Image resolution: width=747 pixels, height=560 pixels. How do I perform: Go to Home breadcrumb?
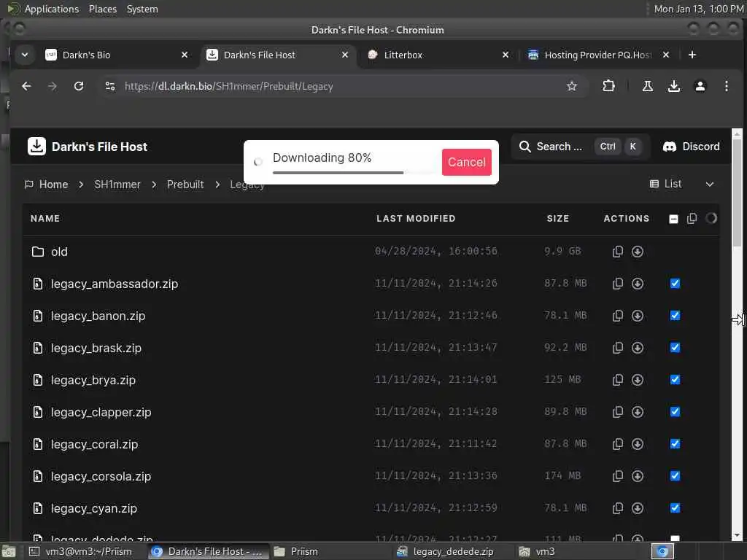pyautogui.click(x=47, y=184)
